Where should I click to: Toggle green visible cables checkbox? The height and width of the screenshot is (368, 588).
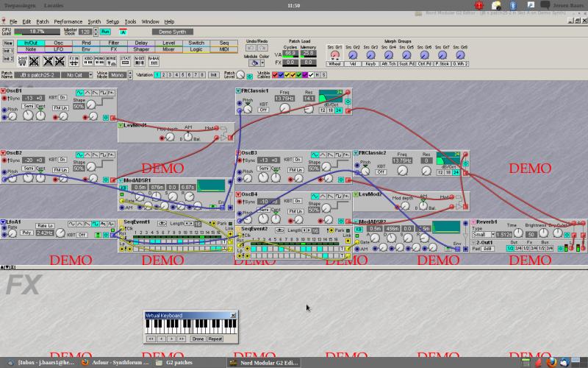tap(299, 75)
